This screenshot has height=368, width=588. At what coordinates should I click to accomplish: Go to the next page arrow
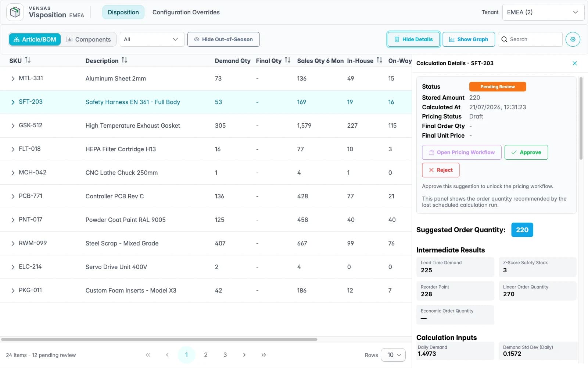pyautogui.click(x=244, y=355)
